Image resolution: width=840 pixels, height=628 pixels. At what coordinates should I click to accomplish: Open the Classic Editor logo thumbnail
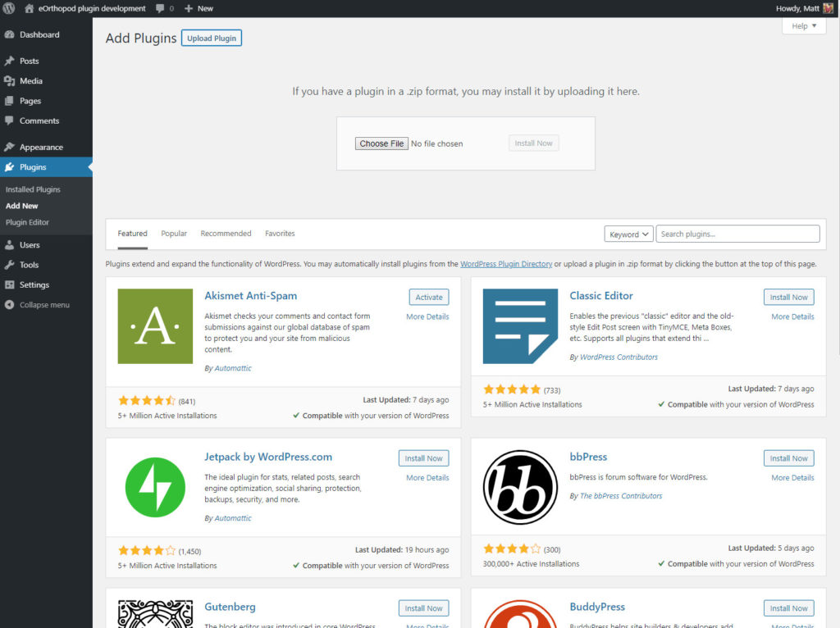pyautogui.click(x=520, y=326)
